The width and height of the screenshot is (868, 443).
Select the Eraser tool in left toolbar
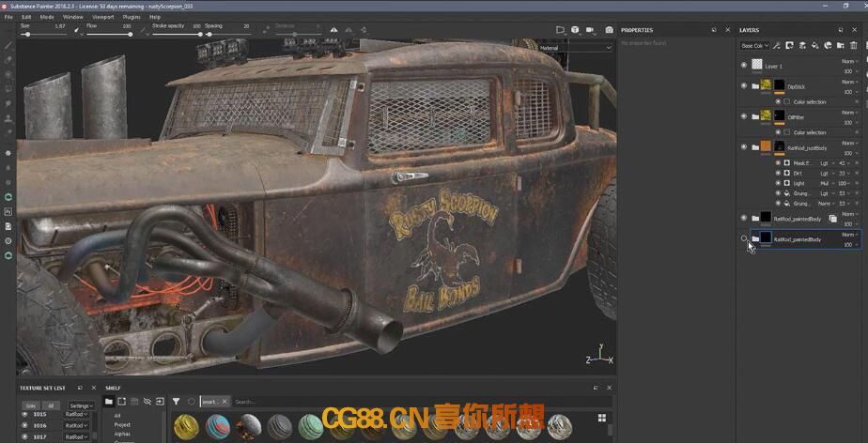pos(8,60)
